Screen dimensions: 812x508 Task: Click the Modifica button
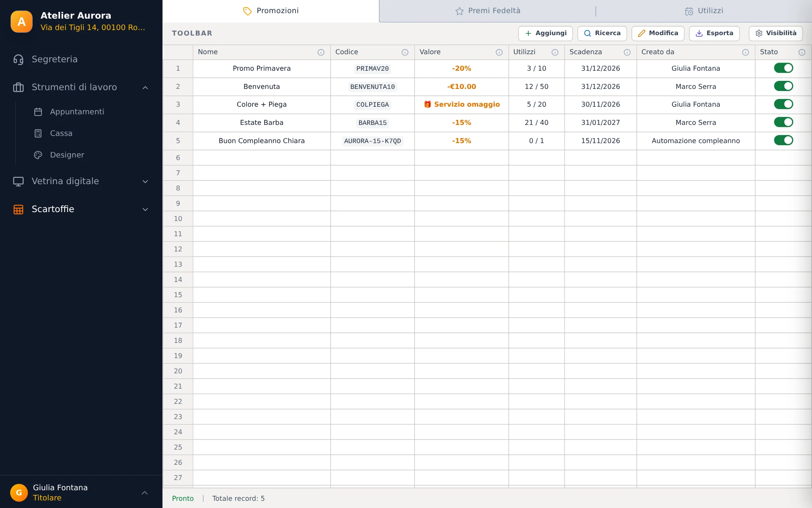(658, 33)
